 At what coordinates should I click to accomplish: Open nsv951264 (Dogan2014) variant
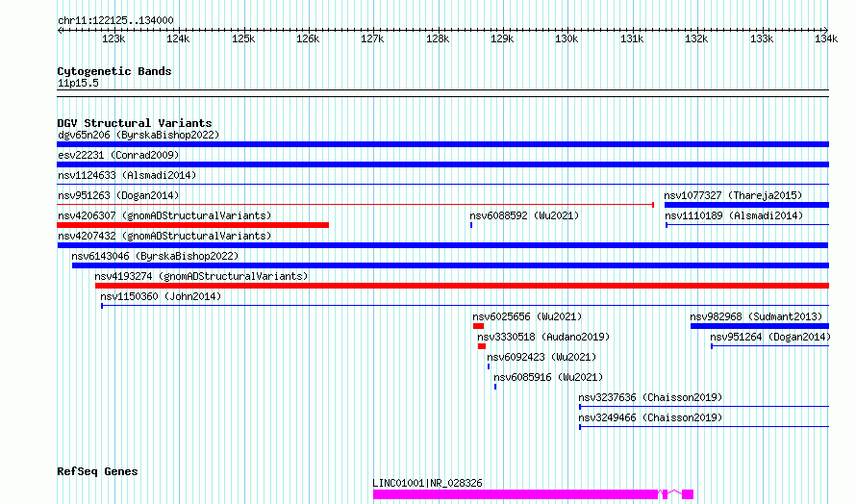[770, 337]
